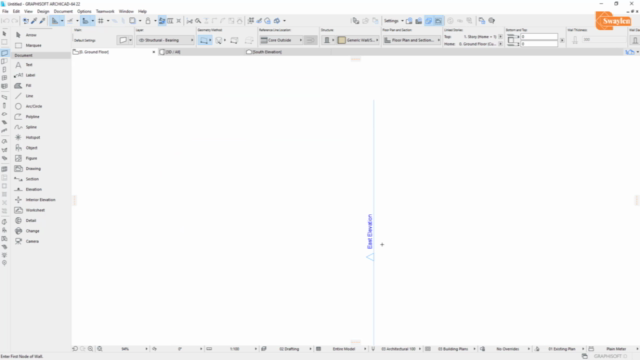Screen dimensions: 640x360
Task: Open the Teamwork menu
Action: (105, 11)
